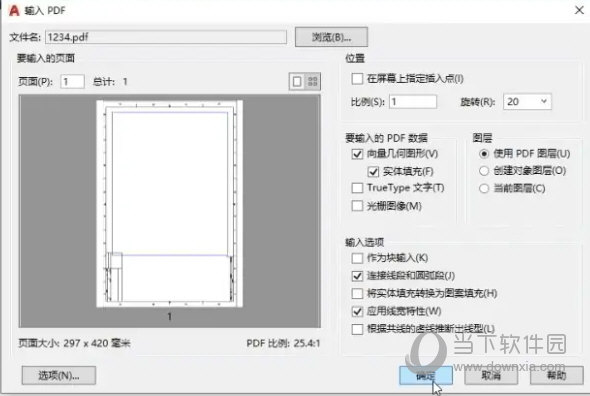Toggle 向量几何图形(V) checkbox
Viewport: 590px width, 396px height.
357,154
